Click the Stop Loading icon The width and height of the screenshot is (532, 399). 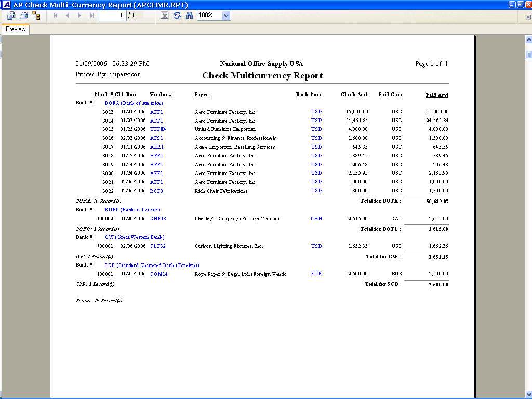click(x=165, y=16)
